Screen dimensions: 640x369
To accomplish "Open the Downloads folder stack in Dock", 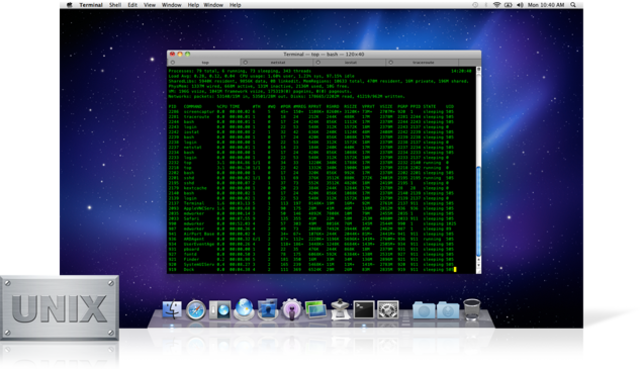I will pyautogui.click(x=448, y=310).
